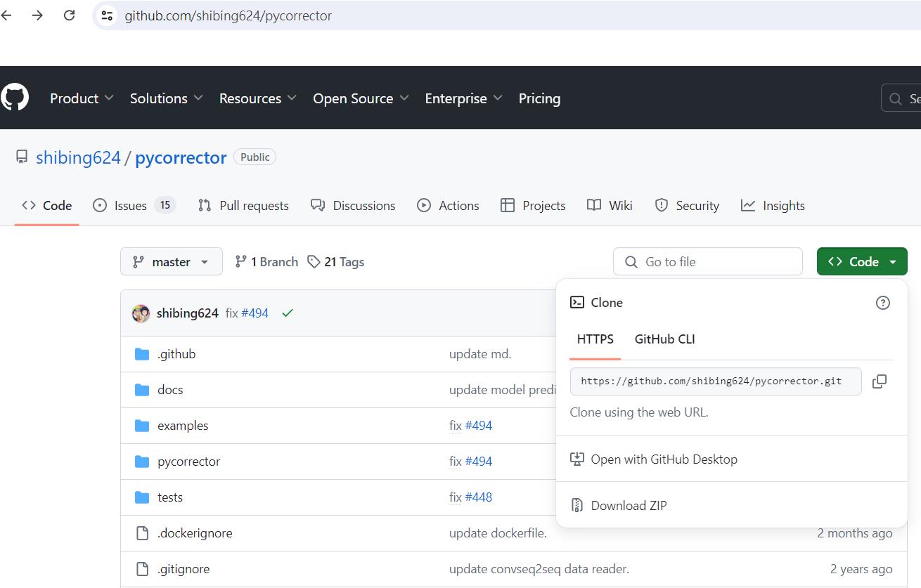Open site information icon in the address bar
The image size is (921, 588).
pos(107,15)
